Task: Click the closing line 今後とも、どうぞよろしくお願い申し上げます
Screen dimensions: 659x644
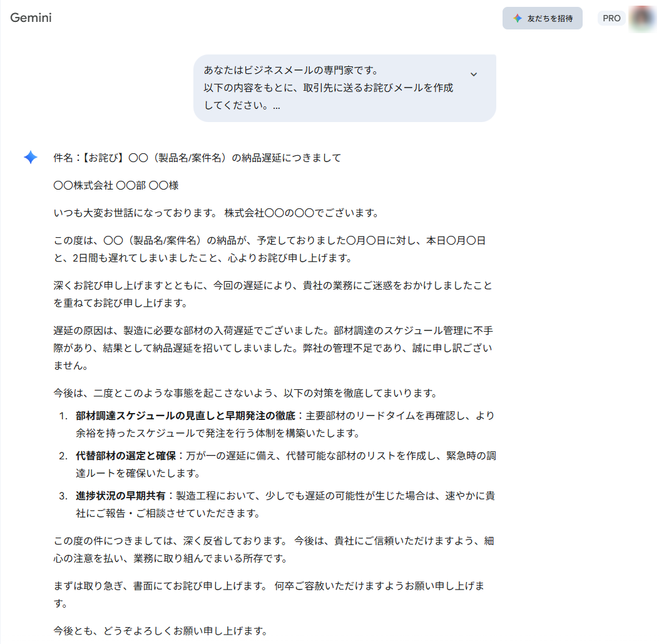Action: 160,630
